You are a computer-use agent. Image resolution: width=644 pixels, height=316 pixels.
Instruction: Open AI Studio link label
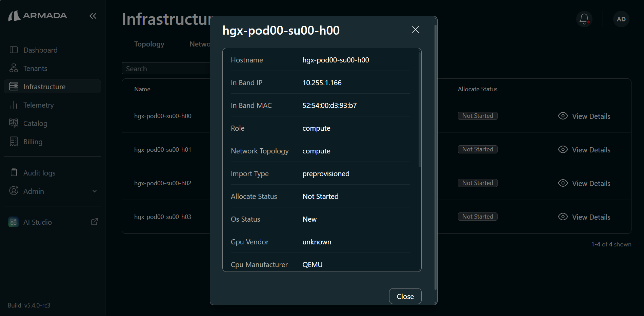coord(38,222)
